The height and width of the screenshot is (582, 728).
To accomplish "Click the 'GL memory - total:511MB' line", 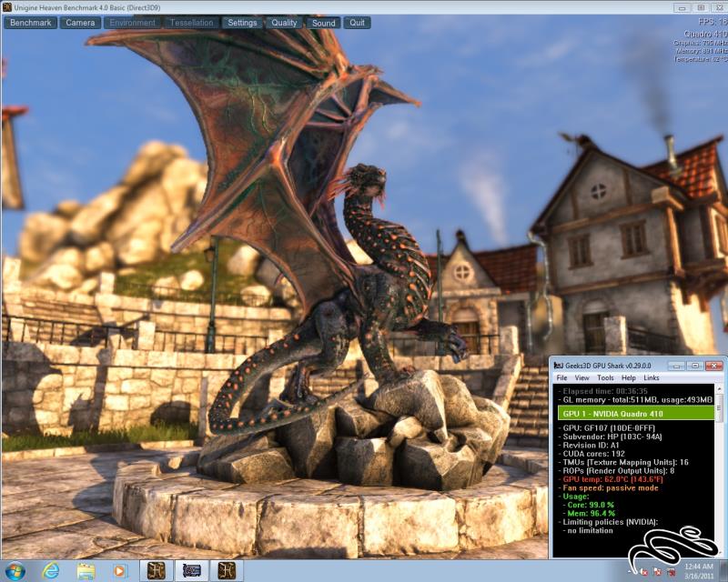I will click(635, 399).
